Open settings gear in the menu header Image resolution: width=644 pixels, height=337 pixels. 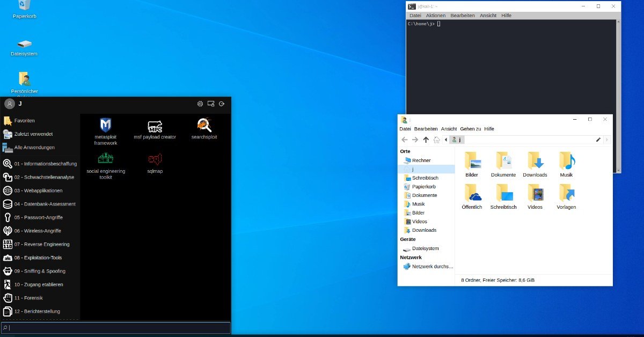tap(200, 104)
